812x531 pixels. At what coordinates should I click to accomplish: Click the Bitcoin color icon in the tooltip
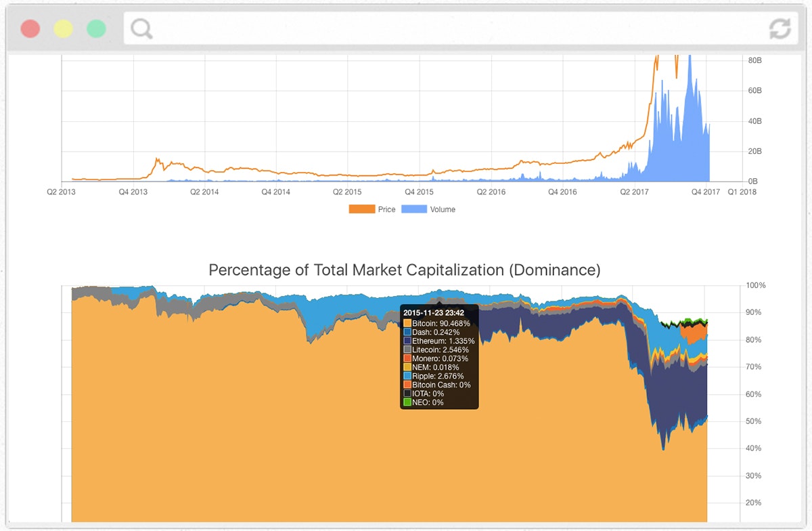click(x=407, y=324)
